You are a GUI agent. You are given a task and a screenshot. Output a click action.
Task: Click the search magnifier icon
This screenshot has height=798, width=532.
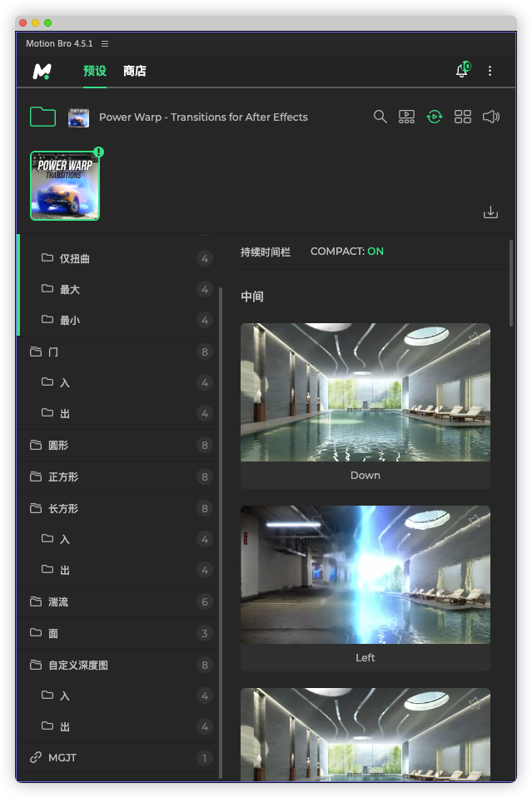pos(380,117)
